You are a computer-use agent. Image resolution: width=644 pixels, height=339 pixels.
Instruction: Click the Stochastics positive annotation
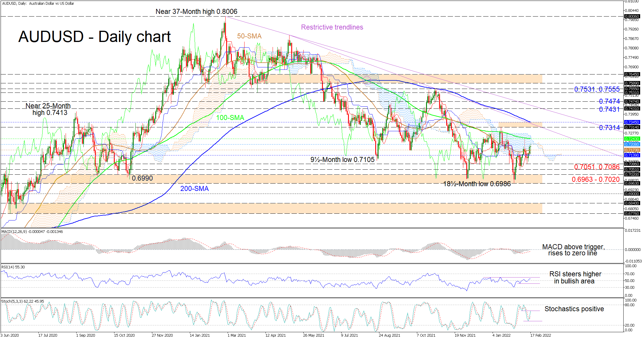click(574, 309)
